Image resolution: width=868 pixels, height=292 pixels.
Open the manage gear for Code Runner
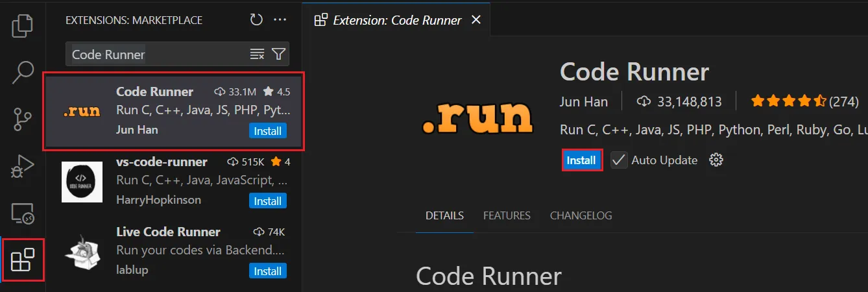716,160
